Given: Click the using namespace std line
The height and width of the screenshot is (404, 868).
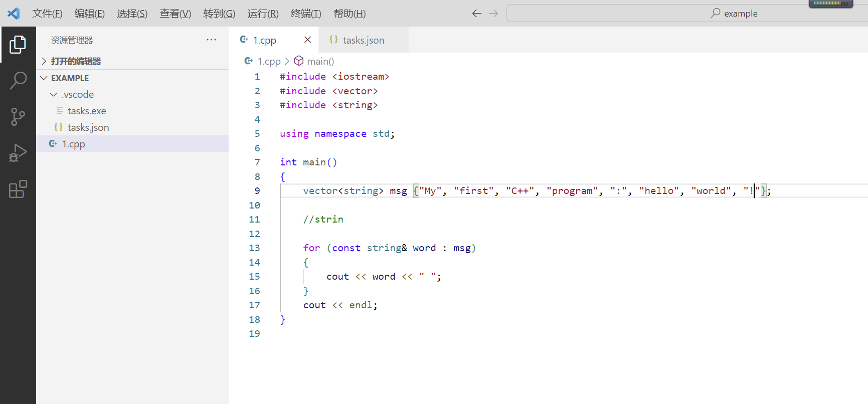Looking at the screenshot, I should tap(337, 134).
